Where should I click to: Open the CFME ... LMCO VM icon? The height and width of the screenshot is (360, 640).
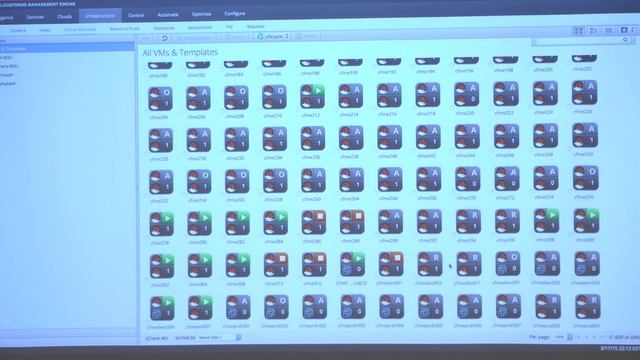353,264
